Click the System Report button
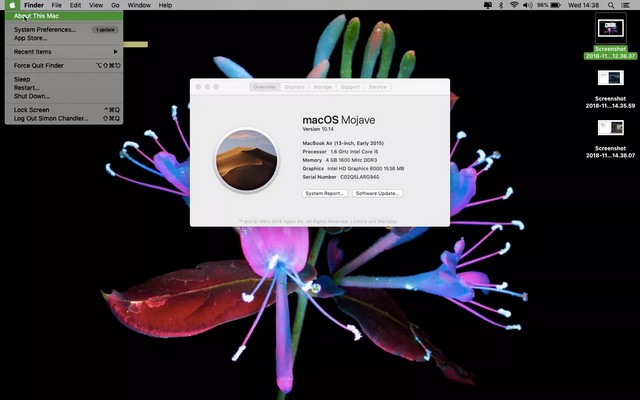This screenshot has height=400, width=640. coord(325,193)
